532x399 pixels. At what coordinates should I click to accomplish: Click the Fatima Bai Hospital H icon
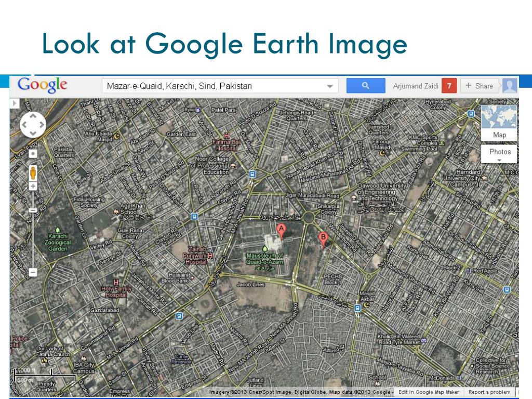tap(227, 136)
